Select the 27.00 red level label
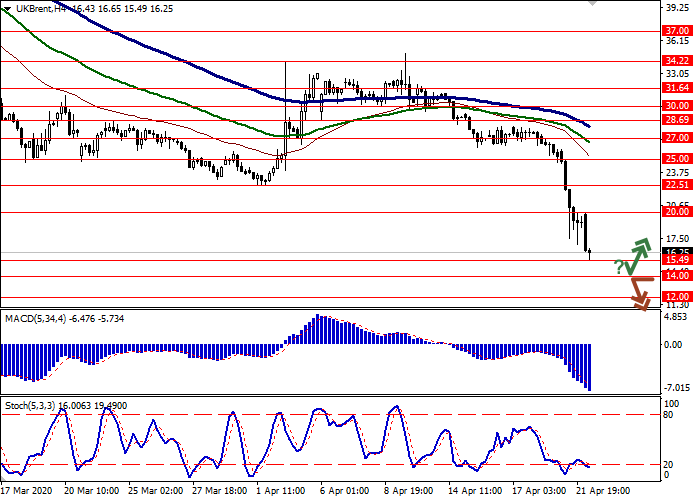This screenshot has width=700, height=500. tap(676, 138)
